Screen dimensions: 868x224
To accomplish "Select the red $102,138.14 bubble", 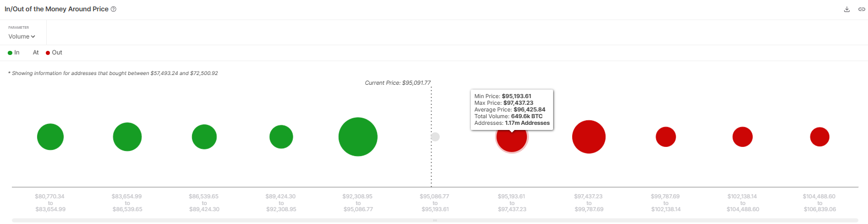I will pos(742,137).
